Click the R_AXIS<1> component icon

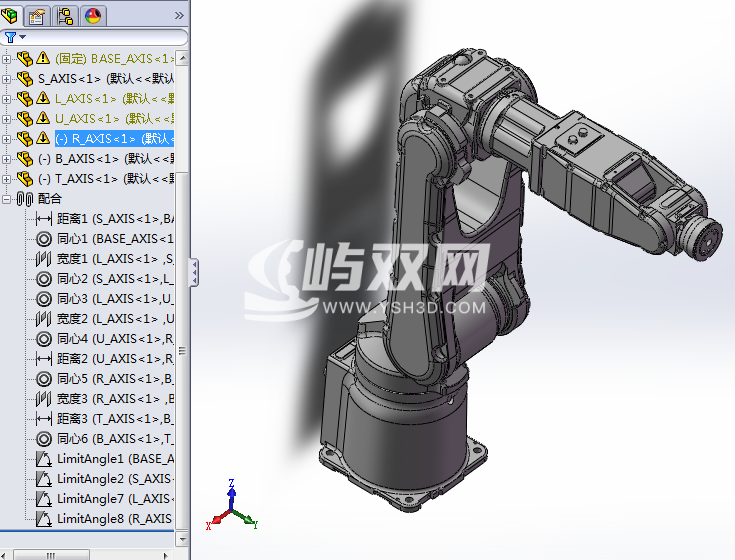(25, 139)
